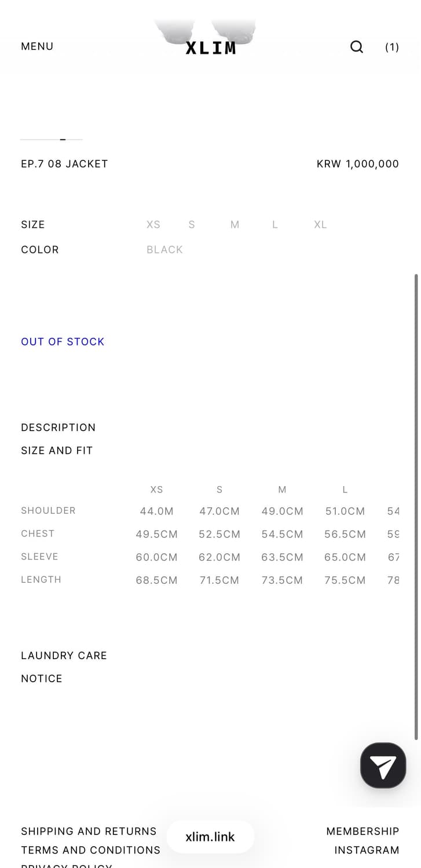
Task: Go to the XLIM logo homepage
Action: [211, 48]
